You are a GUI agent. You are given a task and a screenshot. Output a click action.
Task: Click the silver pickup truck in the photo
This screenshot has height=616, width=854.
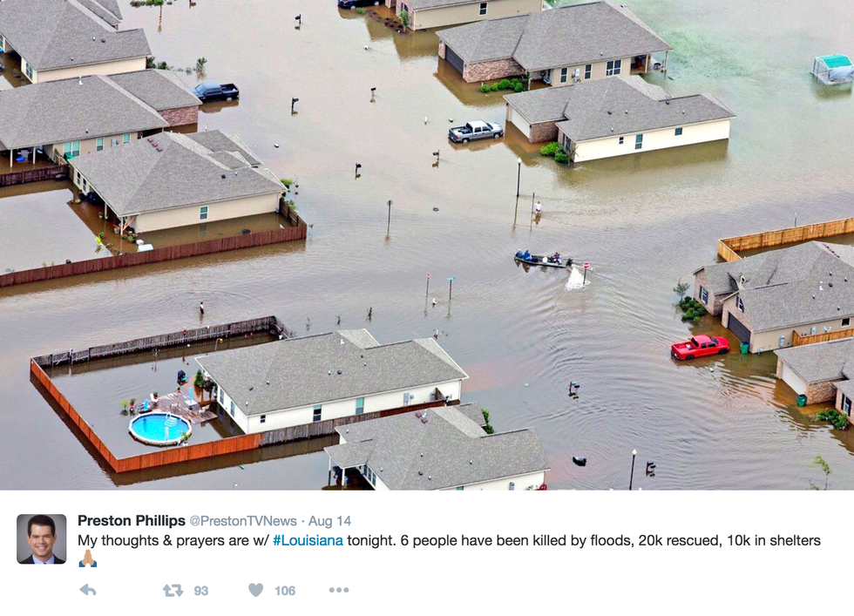pos(476,132)
